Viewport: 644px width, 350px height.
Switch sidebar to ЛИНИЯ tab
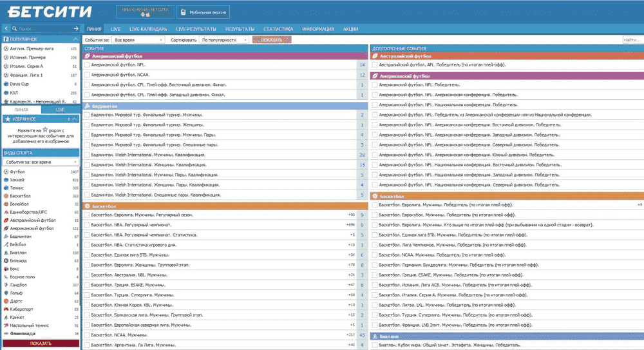[x=21, y=110]
